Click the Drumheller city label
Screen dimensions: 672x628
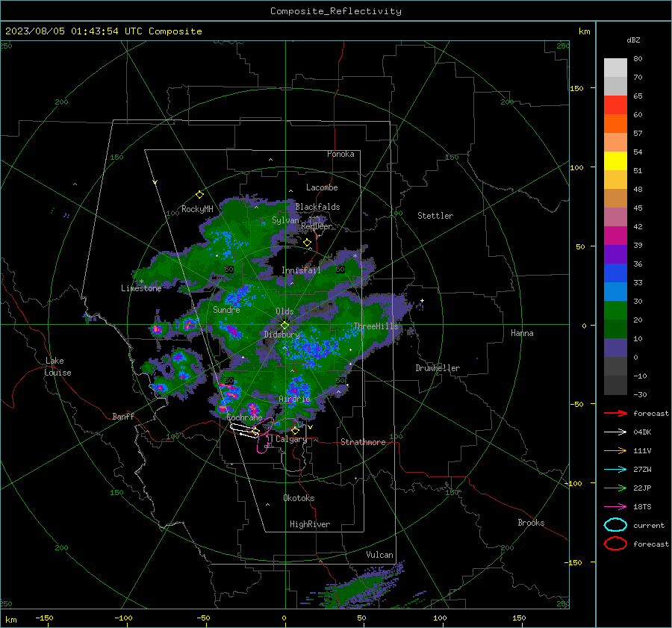click(x=438, y=368)
